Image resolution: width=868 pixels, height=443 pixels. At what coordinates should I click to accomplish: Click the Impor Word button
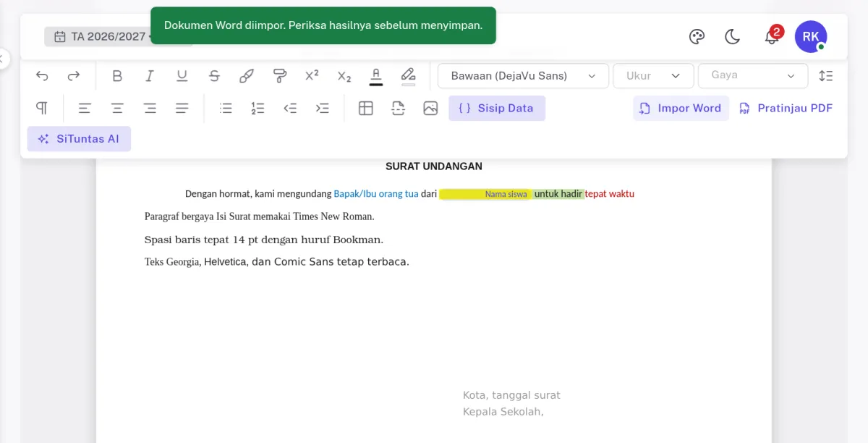[x=681, y=109]
